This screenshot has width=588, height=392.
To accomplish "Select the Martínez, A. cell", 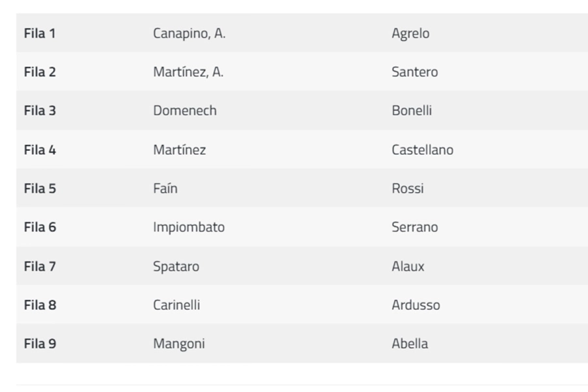I will pos(188,72).
